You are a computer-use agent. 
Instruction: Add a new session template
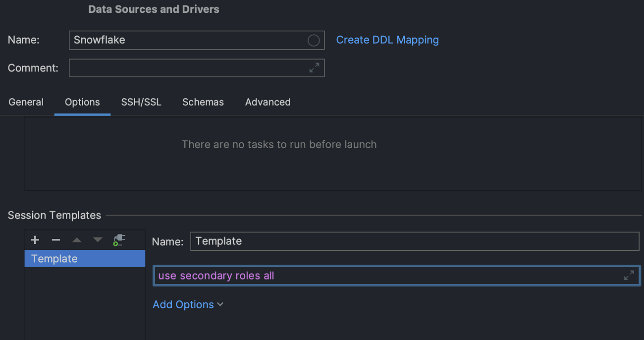[35, 240]
